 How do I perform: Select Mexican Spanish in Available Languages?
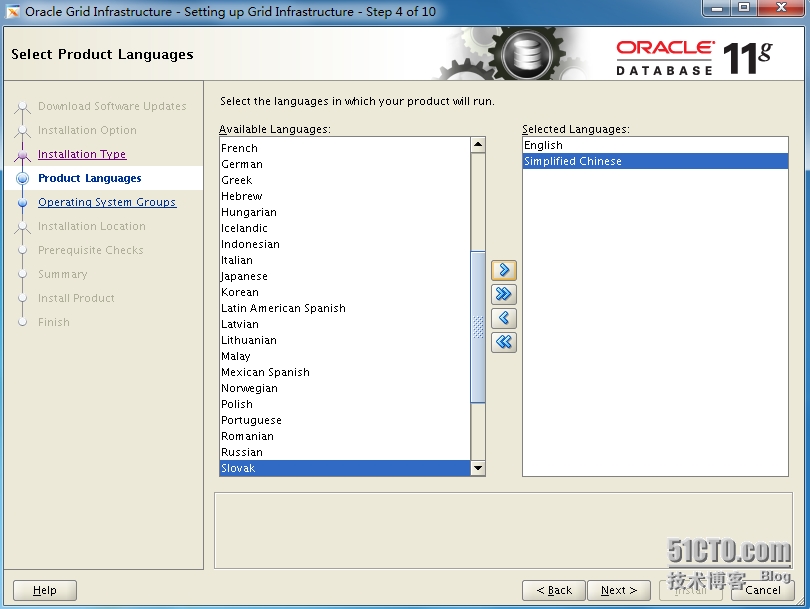[345, 372]
